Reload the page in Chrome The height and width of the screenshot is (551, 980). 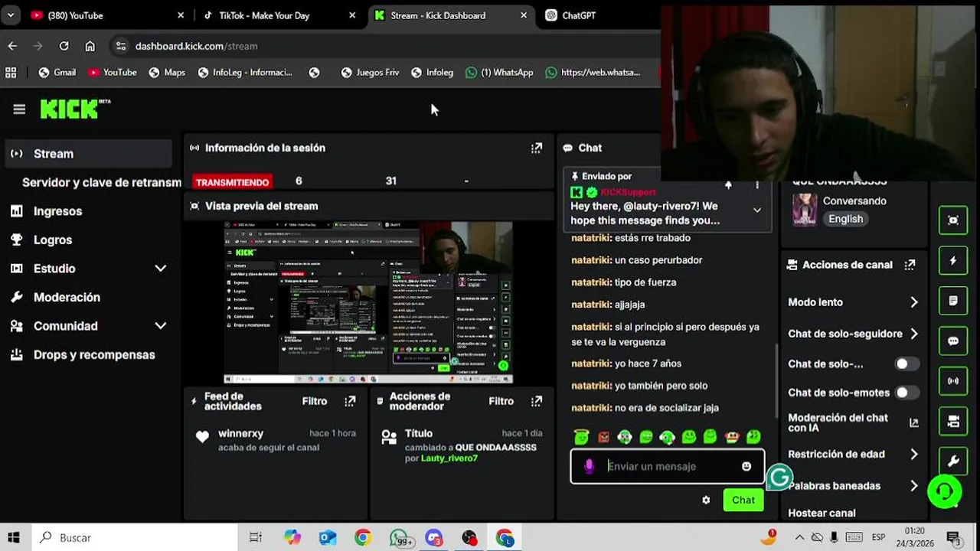pos(64,46)
